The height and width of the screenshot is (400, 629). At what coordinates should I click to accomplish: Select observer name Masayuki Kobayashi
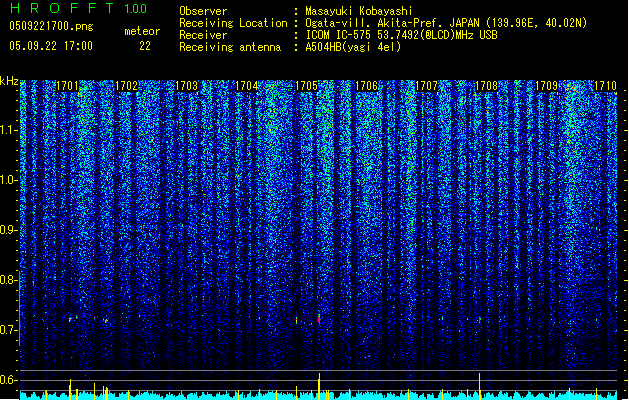point(359,11)
